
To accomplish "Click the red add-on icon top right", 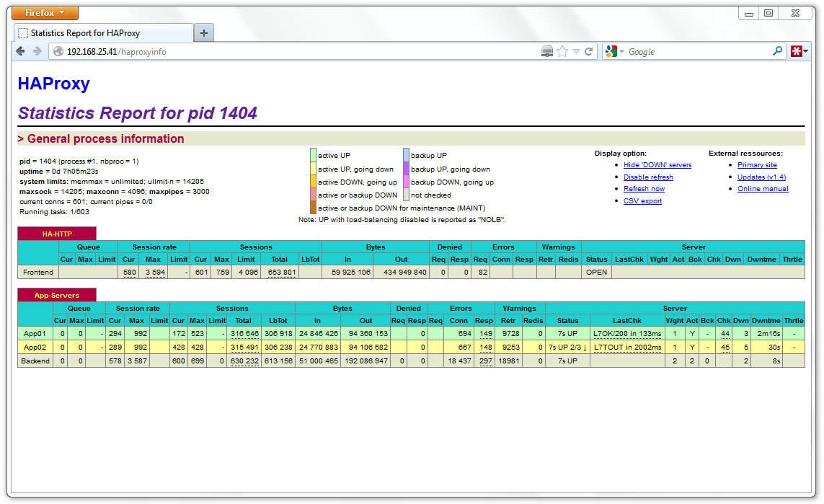I will point(797,51).
